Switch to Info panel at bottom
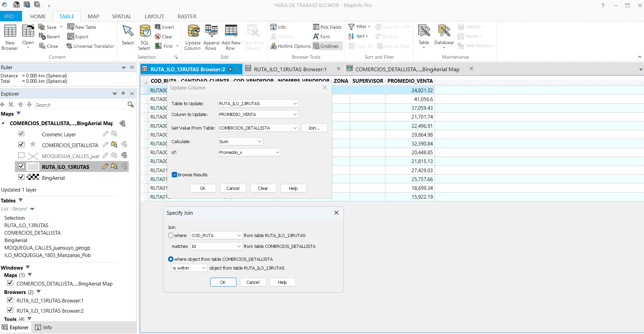Image resolution: width=644 pixels, height=334 pixels. coord(43,327)
